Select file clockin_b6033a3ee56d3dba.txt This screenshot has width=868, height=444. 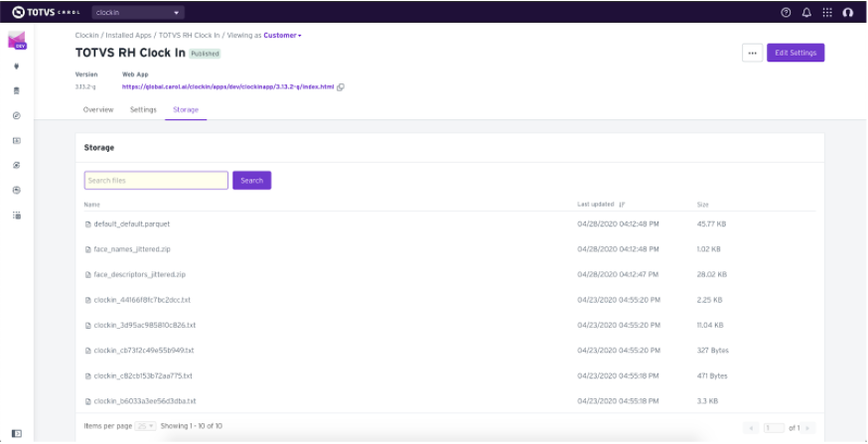pyautogui.click(x=145, y=401)
